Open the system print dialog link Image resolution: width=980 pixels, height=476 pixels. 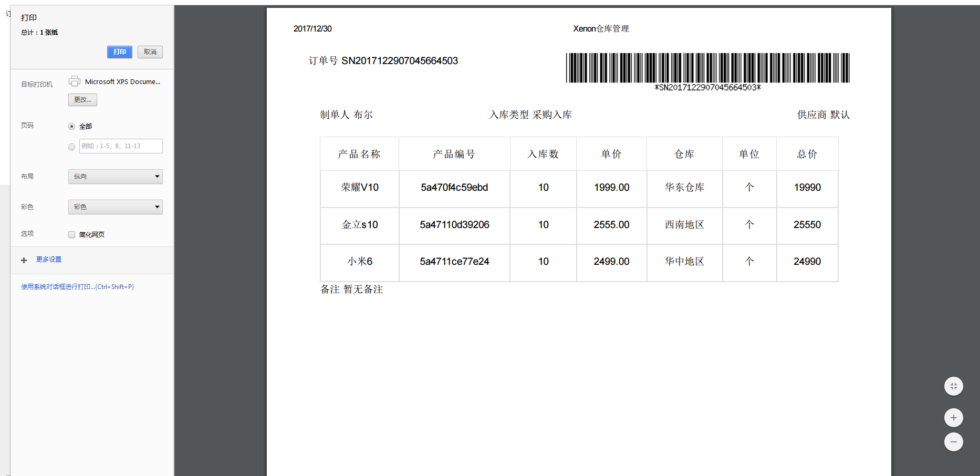(x=77, y=286)
